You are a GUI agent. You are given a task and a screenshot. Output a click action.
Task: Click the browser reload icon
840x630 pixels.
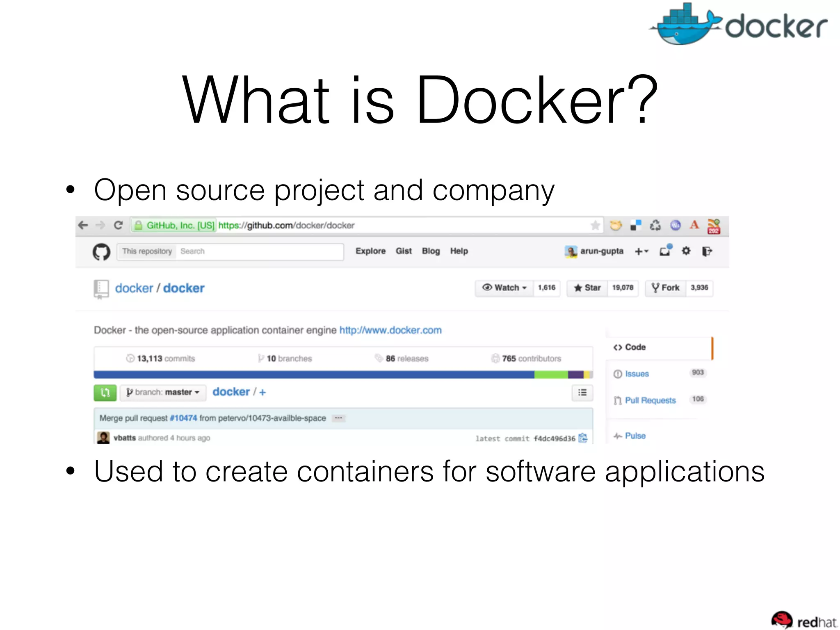[x=119, y=225]
